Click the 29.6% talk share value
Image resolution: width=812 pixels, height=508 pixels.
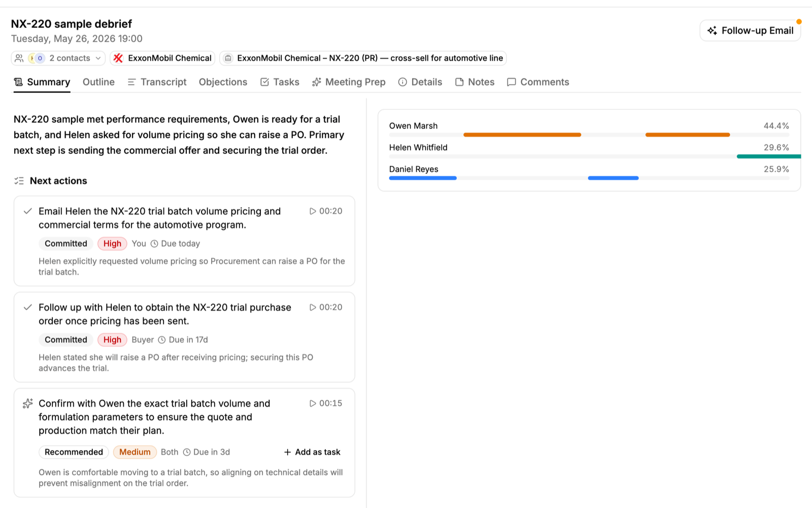click(776, 147)
